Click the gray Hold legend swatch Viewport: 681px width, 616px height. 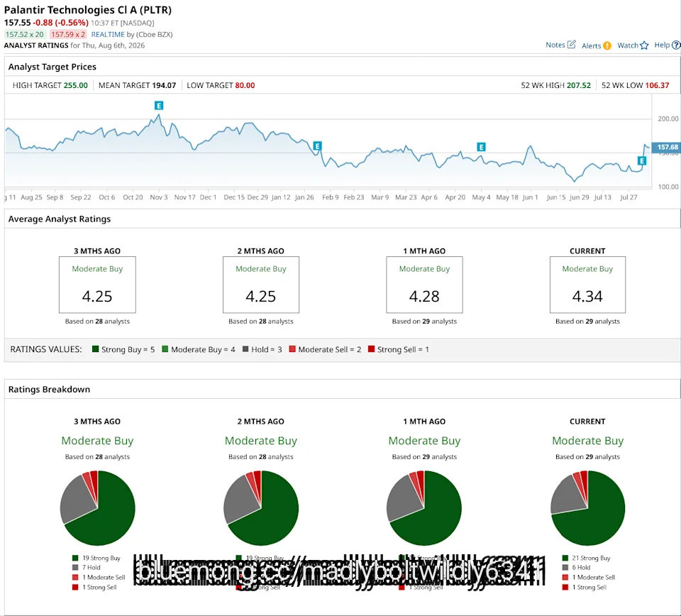245,349
